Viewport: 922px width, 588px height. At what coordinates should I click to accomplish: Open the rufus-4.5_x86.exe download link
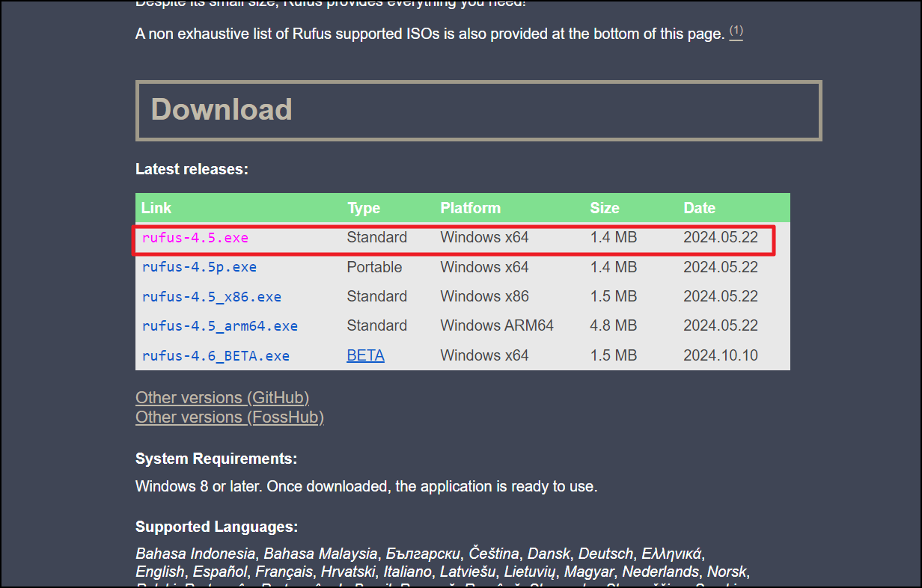(x=212, y=296)
